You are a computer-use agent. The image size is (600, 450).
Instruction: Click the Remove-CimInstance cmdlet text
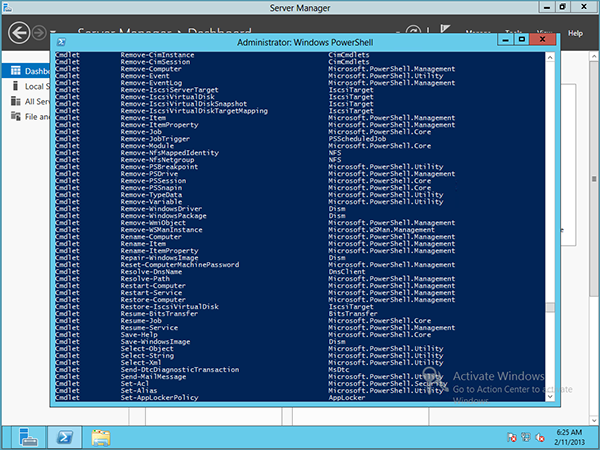tap(157, 55)
